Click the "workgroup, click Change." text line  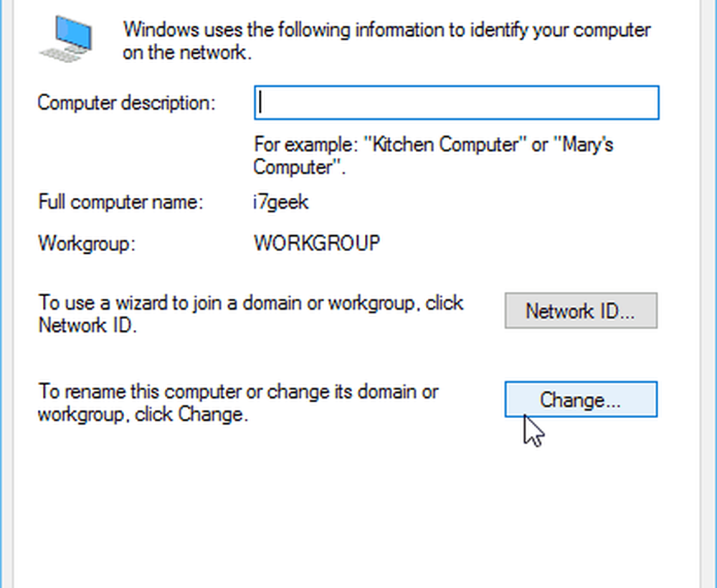(143, 414)
